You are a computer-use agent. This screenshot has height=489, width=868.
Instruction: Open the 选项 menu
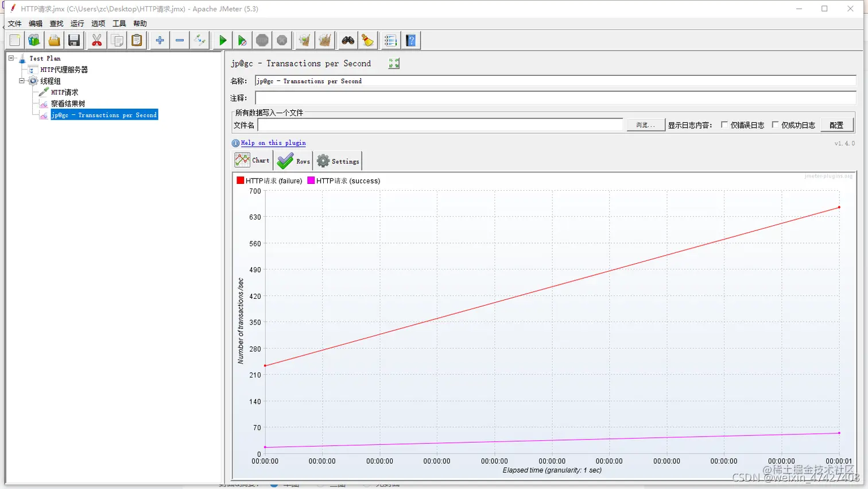98,24
